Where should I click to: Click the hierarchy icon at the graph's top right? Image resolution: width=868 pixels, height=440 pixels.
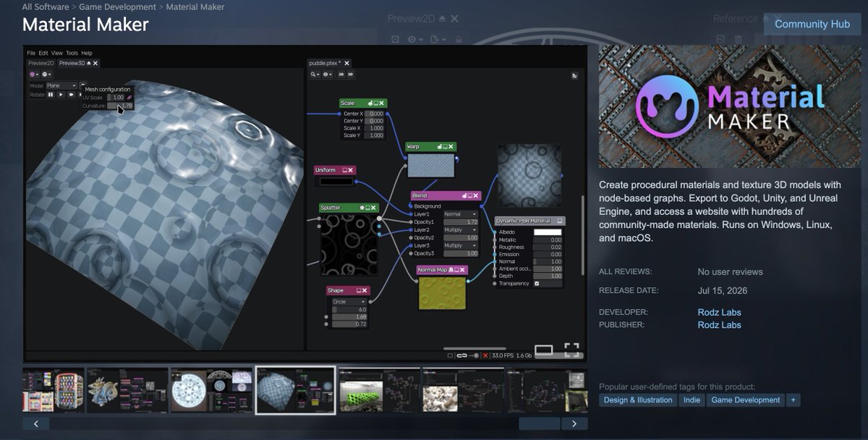pyautogui.click(x=574, y=75)
